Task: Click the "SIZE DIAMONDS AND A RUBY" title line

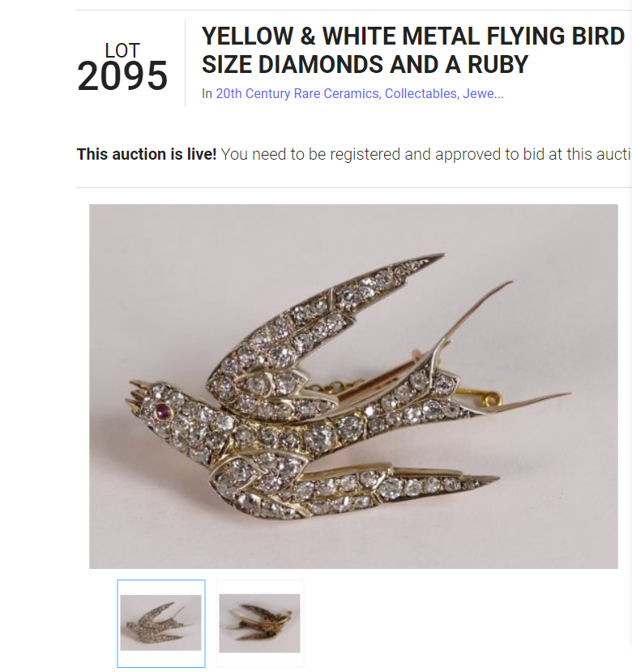Action: pos(365,64)
